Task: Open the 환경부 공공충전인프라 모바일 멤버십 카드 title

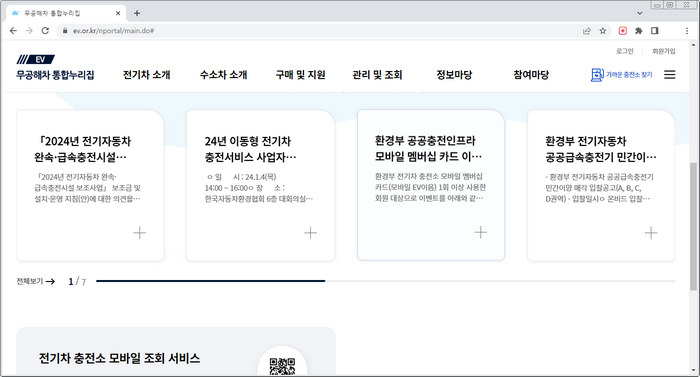Action: coord(429,149)
